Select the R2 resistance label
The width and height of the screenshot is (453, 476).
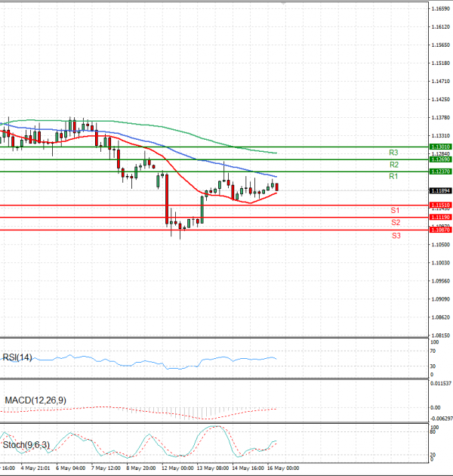click(x=394, y=165)
